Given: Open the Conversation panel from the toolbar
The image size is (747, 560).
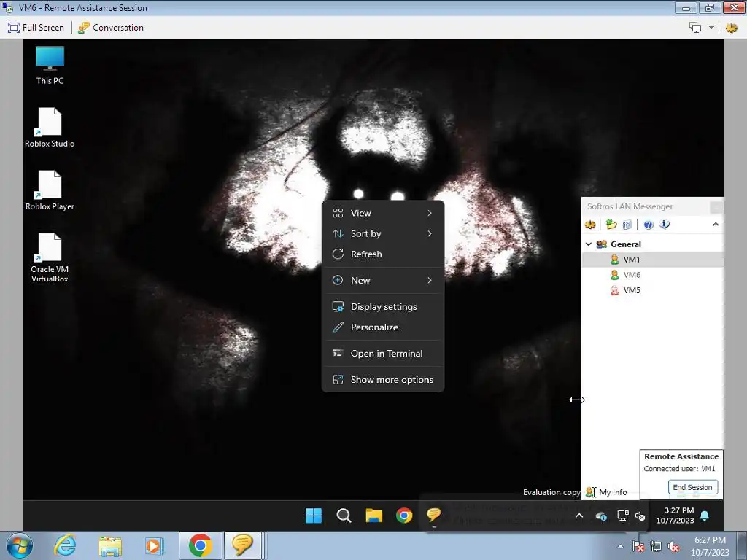Looking at the screenshot, I should (111, 28).
